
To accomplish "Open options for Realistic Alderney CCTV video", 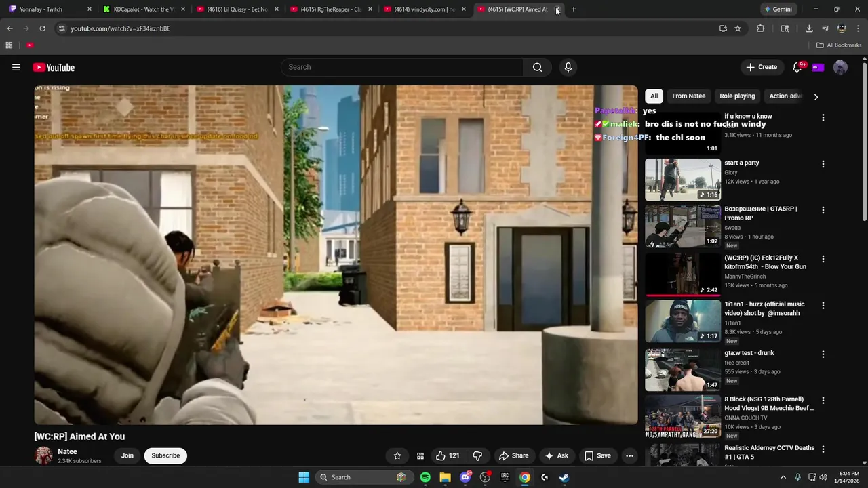I will click(823, 449).
